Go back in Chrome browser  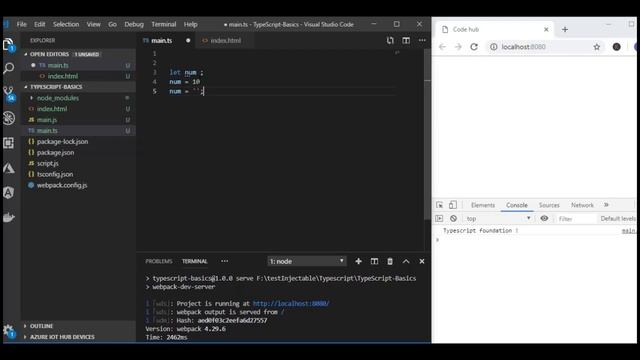442,47
